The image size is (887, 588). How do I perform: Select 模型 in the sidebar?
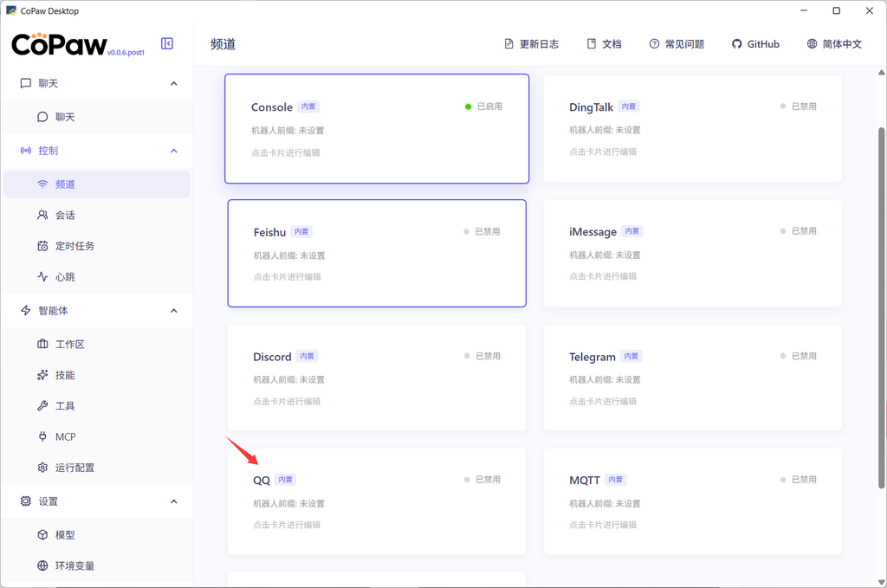pos(65,535)
